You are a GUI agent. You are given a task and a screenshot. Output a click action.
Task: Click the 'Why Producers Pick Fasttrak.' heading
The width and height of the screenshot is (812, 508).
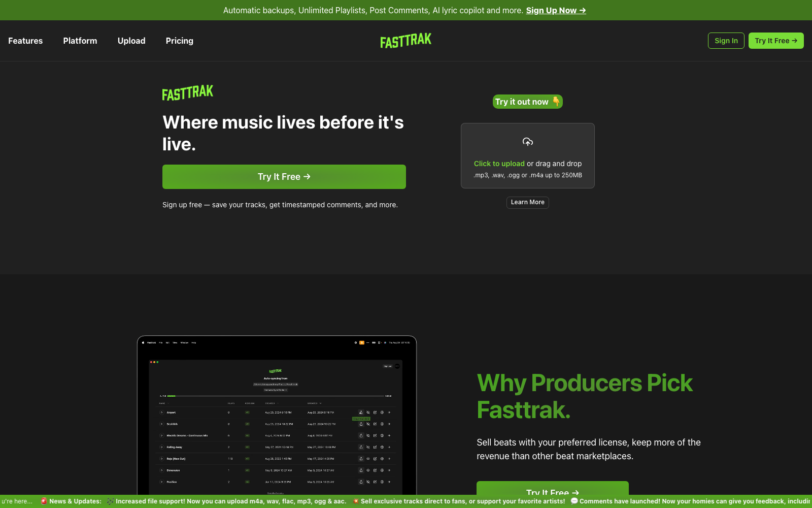pos(585,396)
